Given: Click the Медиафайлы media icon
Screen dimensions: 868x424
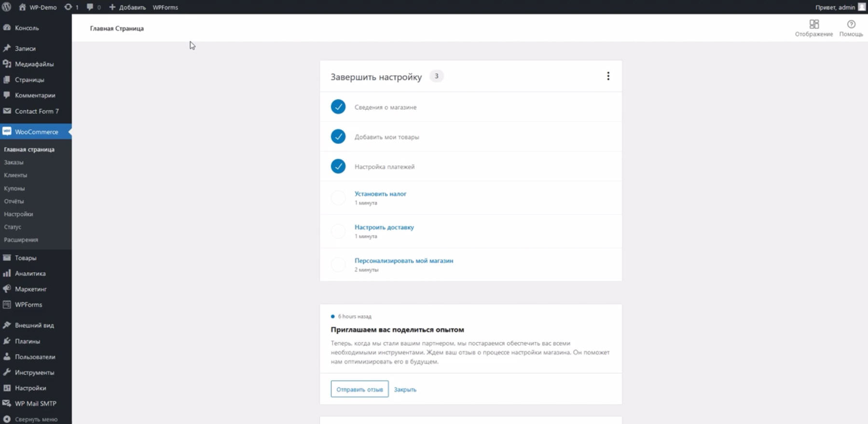Looking at the screenshot, I should pos(7,64).
